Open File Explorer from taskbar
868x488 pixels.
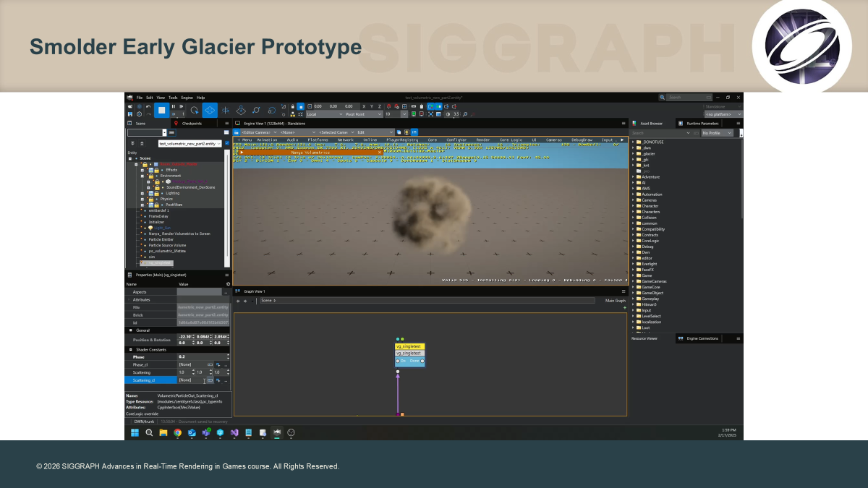tap(163, 432)
